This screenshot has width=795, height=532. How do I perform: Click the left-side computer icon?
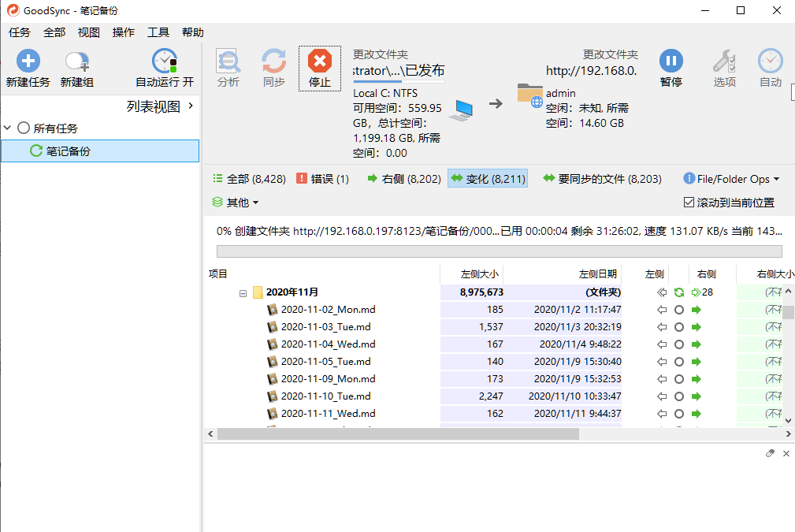pyautogui.click(x=462, y=110)
